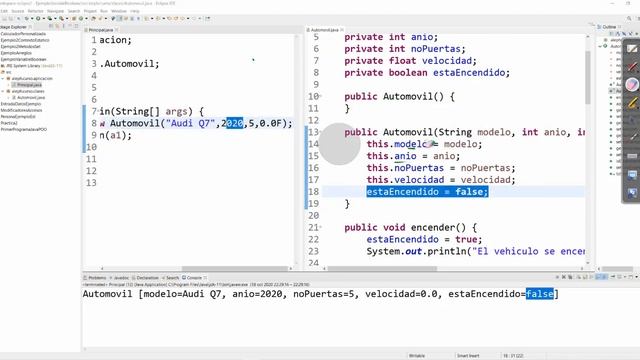Image resolution: width=640 pixels, height=360 pixels.
Task: Click the Writable indicator in the status bar
Action: 417,356
